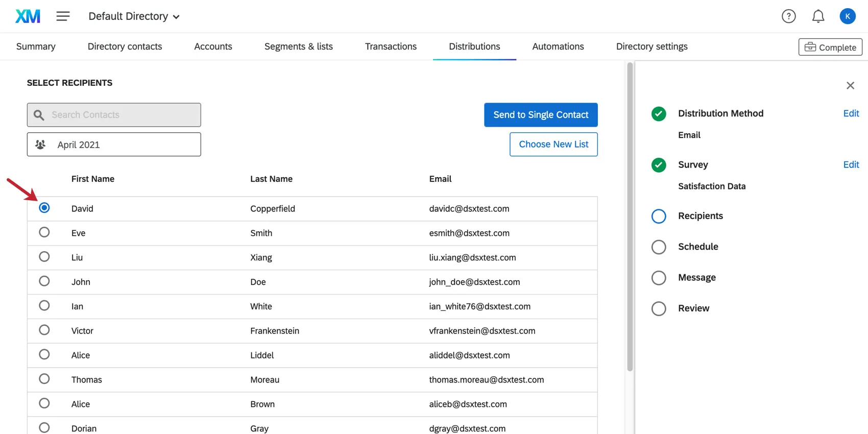Screen dimensions: 868x434
Task: Choose Victor Frankenstein as recipient
Action: pos(44,330)
